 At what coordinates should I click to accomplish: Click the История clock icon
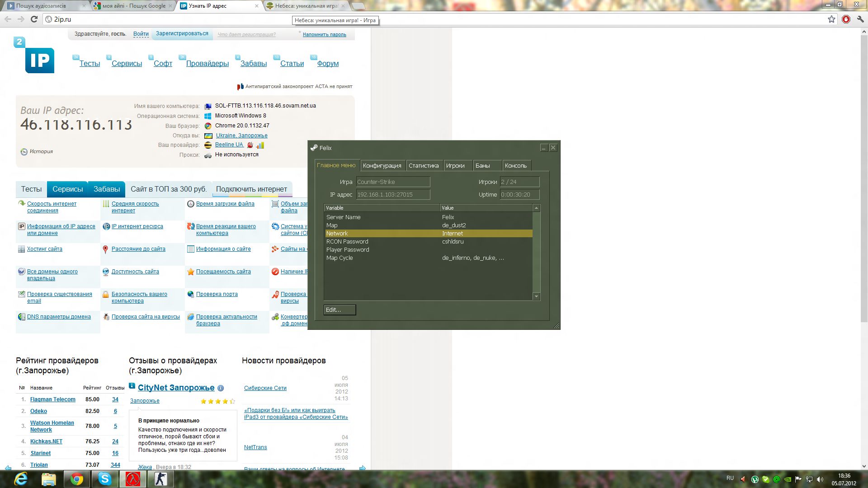pyautogui.click(x=24, y=152)
